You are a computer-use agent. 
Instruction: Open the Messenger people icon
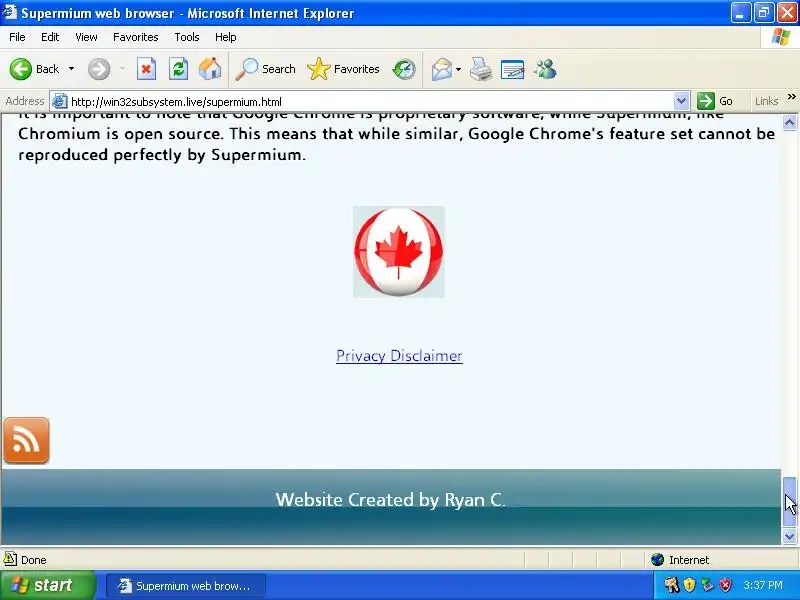click(x=545, y=69)
